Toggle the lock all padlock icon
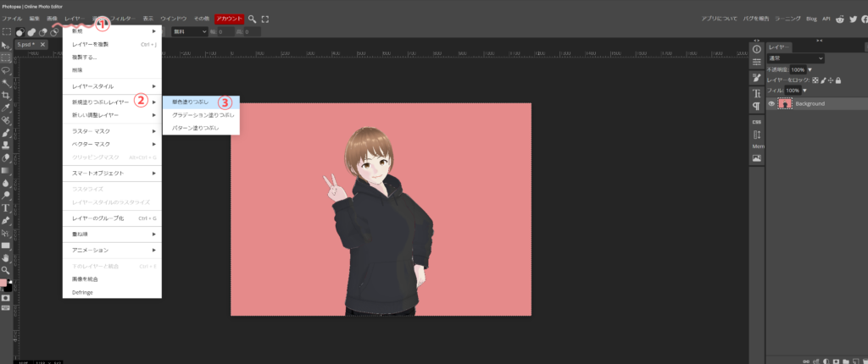 [x=837, y=80]
